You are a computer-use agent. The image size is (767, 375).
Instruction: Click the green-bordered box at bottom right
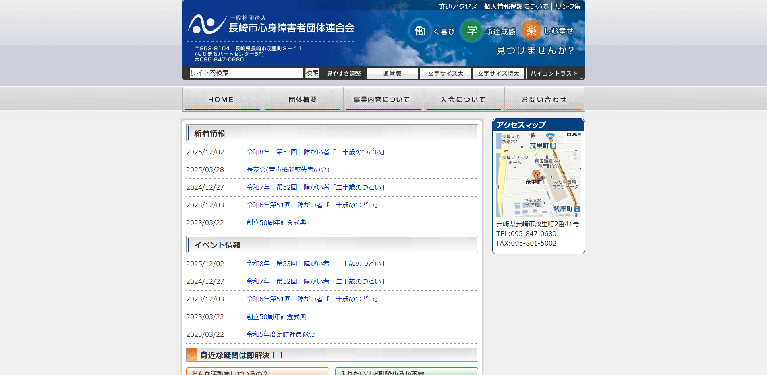tap(406, 371)
